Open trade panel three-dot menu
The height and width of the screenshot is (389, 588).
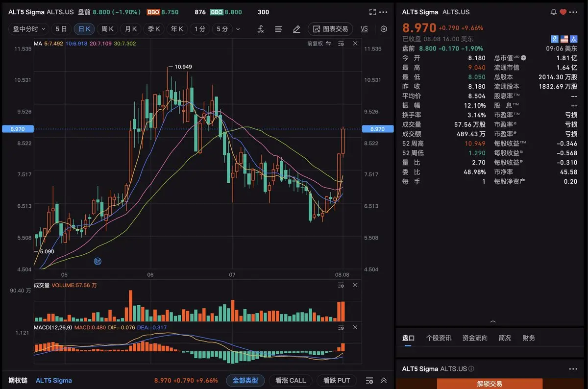(x=573, y=369)
